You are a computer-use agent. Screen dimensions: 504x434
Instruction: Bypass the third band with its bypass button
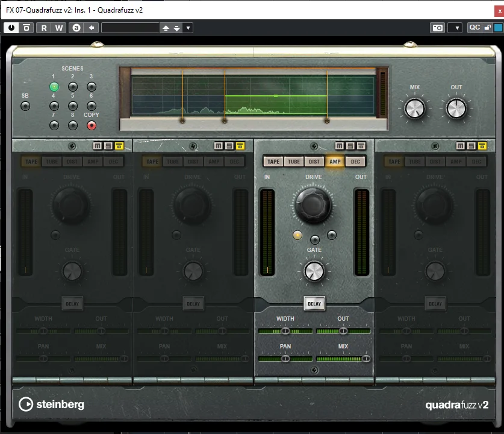click(361, 146)
